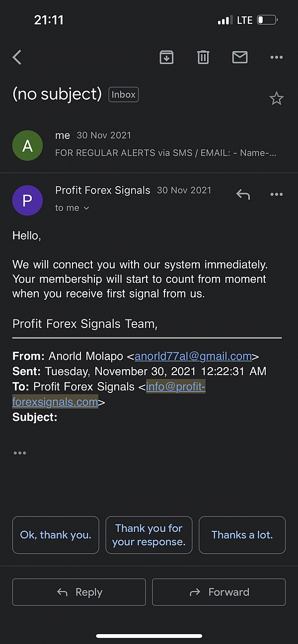Star this conversation

point(276,99)
